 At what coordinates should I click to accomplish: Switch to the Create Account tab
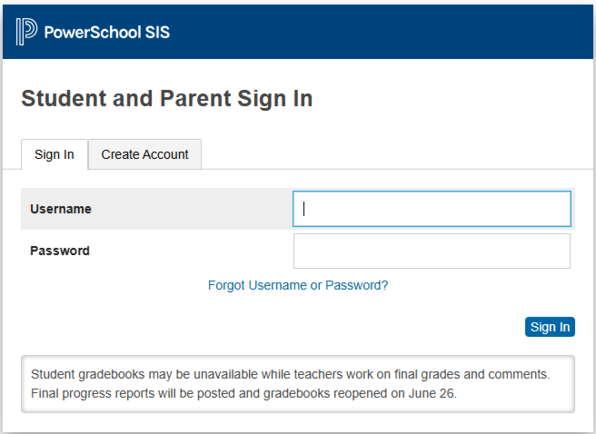[145, 154]
